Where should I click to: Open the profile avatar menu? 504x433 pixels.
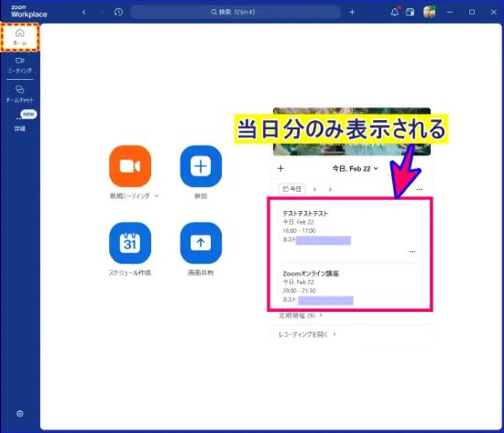pyautogui.click(x=430, y=12)
